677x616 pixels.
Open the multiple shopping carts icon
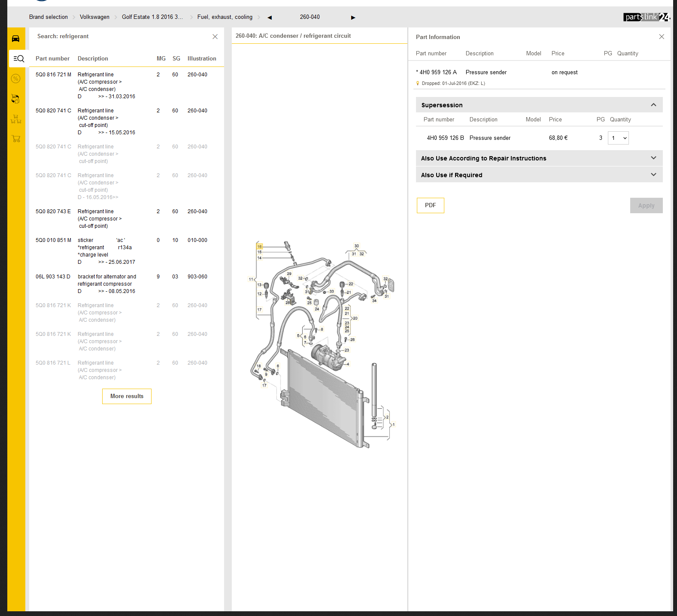pyautogui.click(x=16, y=119)
